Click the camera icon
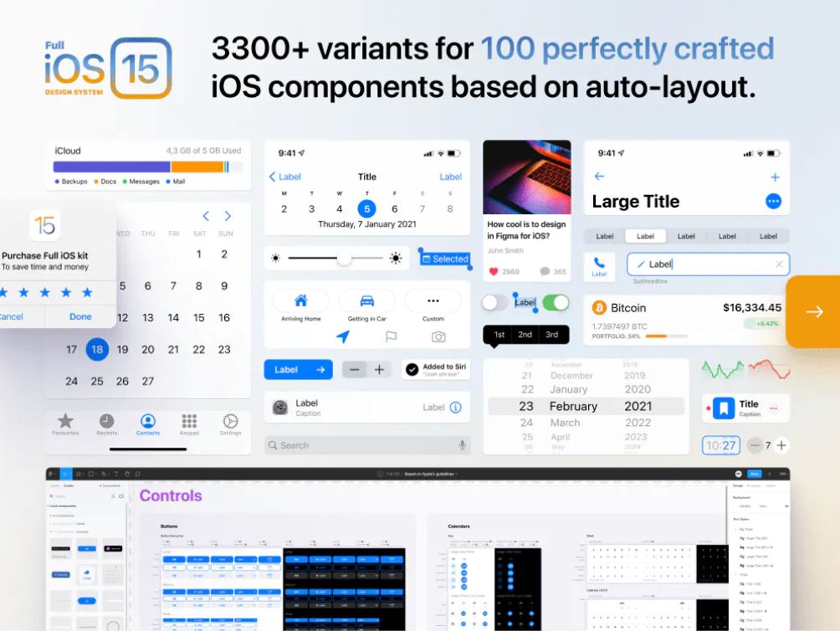Viewport: 840px width, 631px height. click(438, 336)
